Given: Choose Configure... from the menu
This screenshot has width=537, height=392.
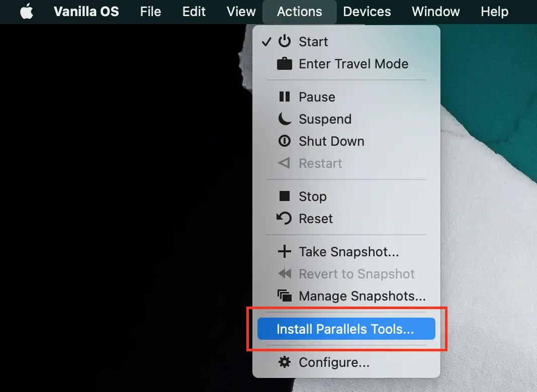Looking at the screenshot, I should [x=346, y=362].
